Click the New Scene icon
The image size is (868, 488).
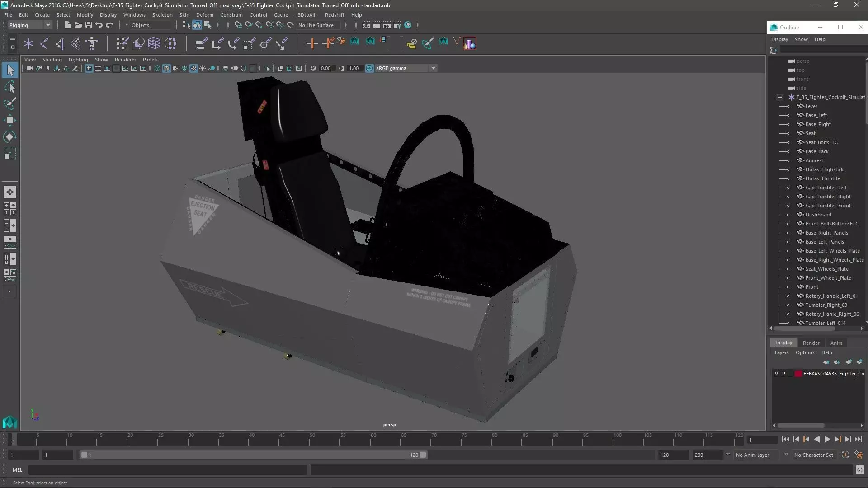tap(67, 25)
